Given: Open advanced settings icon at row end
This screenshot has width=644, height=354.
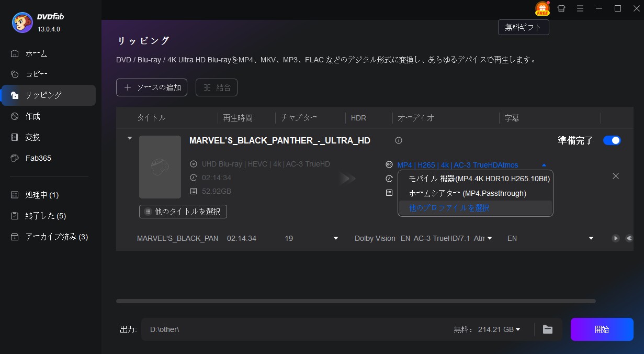Looking at the screenshot, I should point(629,238).
